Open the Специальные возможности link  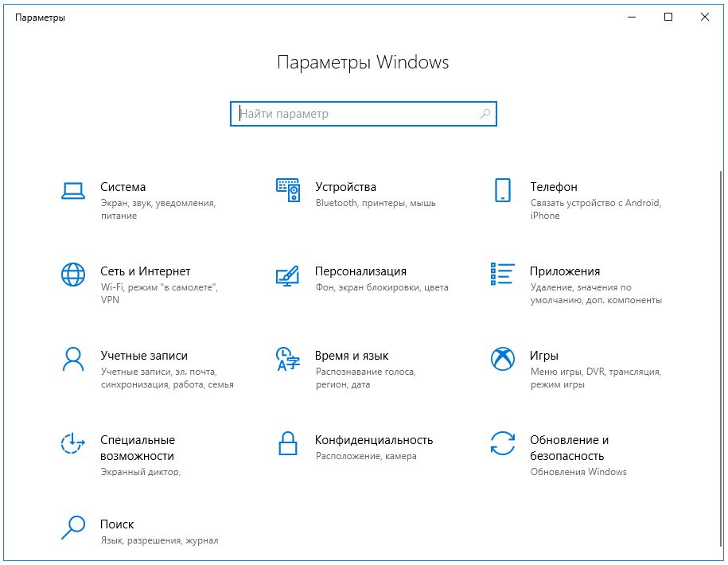click(x=138, y=448)
